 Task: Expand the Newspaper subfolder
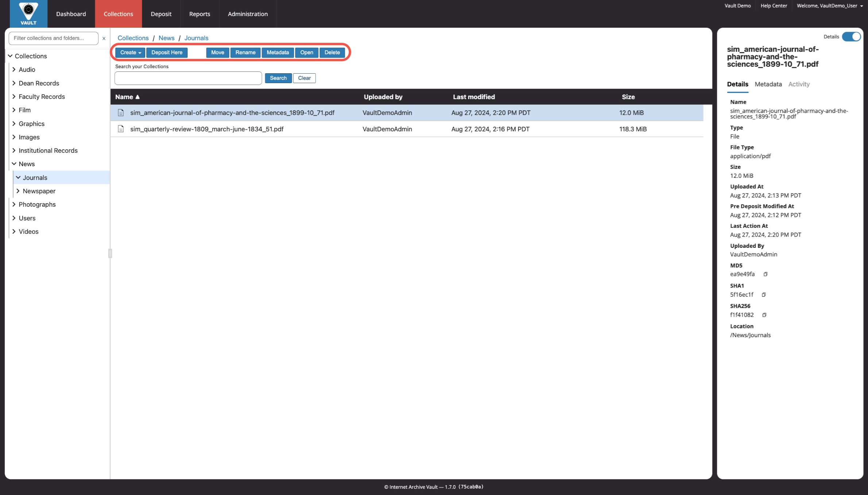point(18,191)
